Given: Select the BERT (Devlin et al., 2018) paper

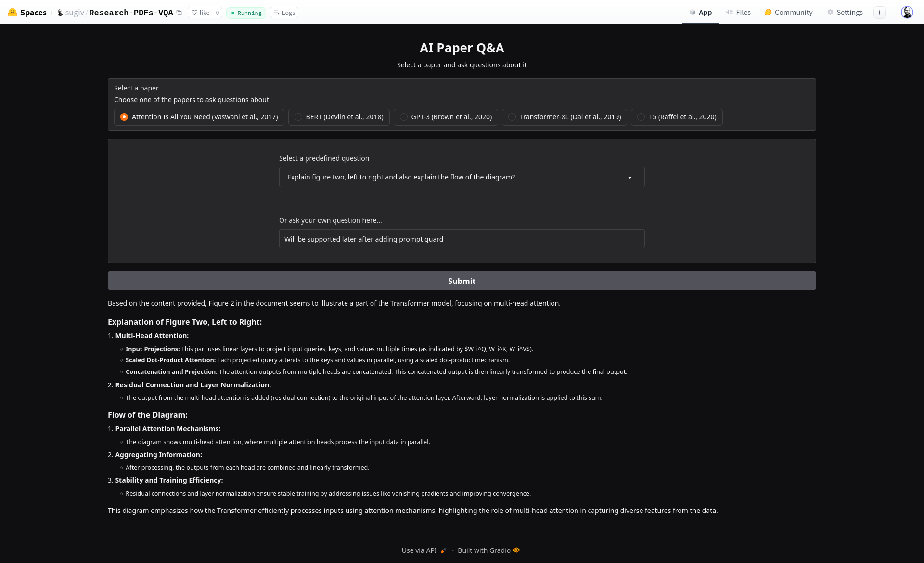Looking at the screenshot, I should point(339,117).
